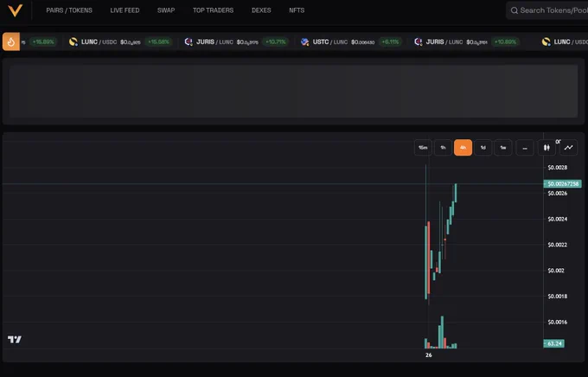Image resolution: width=588 pixels, height=377 pixels.
Task: Click the date label 26 on time axis
Action: 429,355
